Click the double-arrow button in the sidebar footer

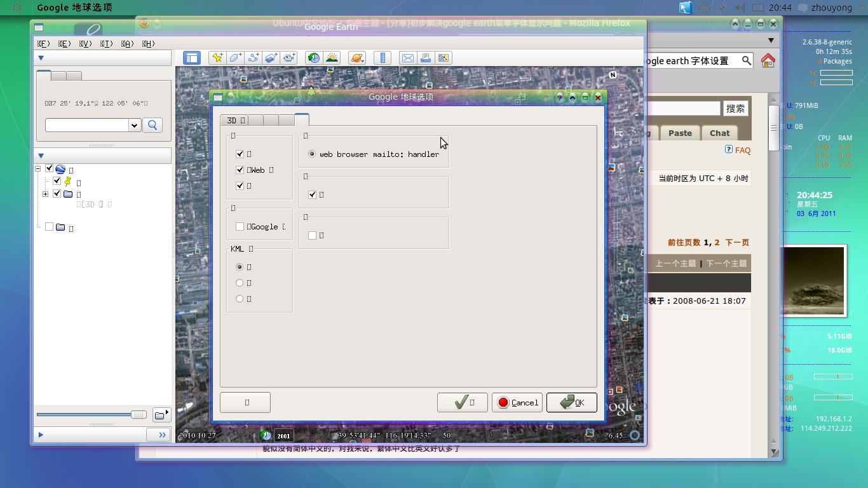pyautogui.click(x=158, y=435)
